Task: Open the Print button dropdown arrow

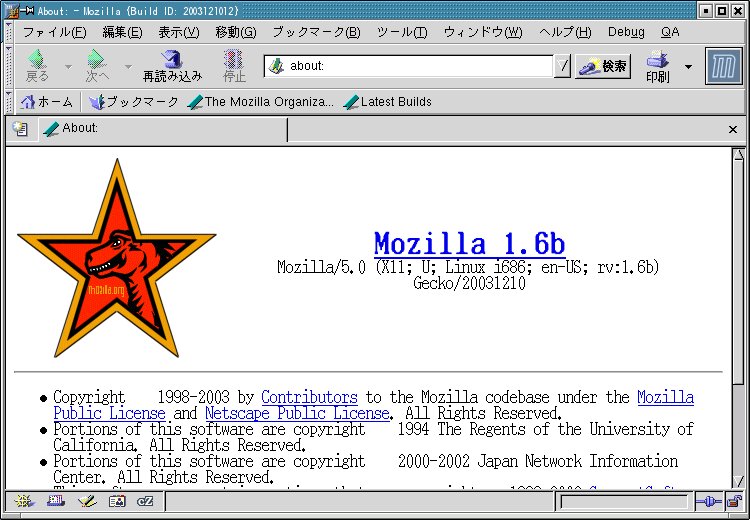Action: [688, 66]
